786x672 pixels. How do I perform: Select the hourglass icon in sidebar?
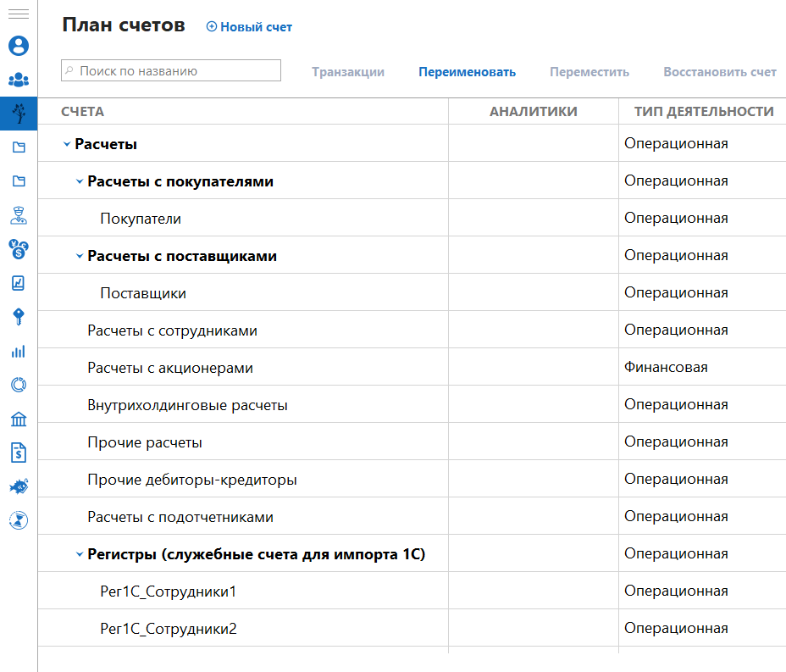pos(18,520)
